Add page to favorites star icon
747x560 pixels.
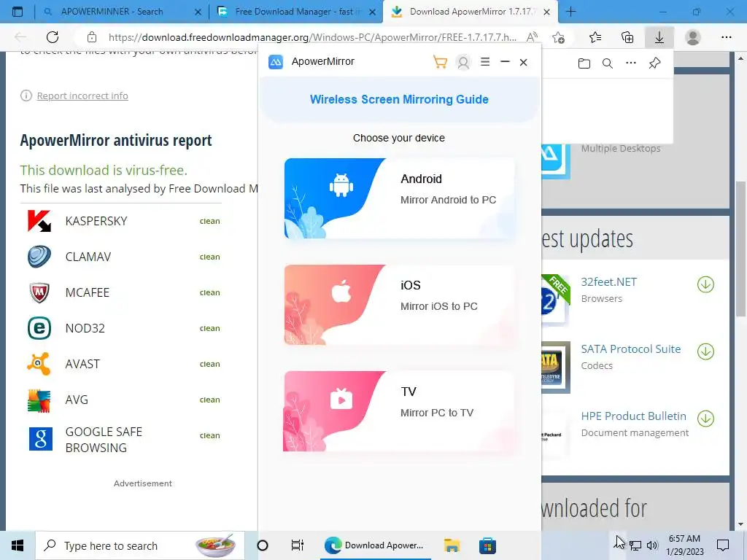[x=558, y=37]
